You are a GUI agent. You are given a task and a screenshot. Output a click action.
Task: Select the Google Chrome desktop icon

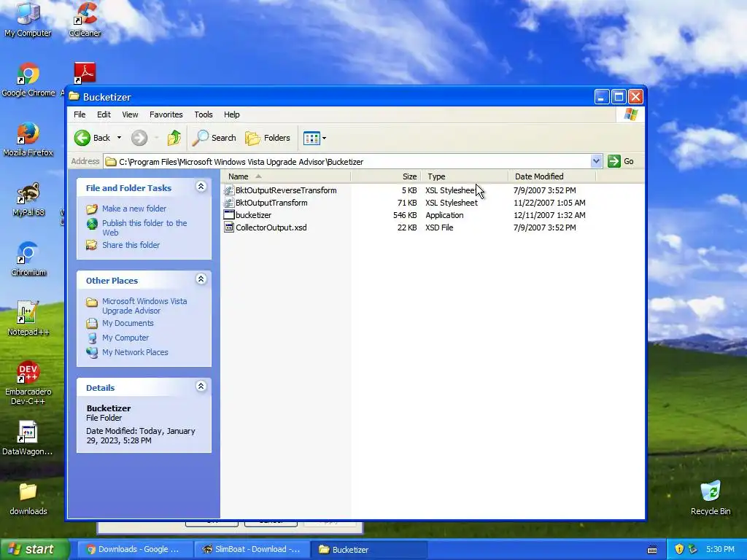click(x=28, y=80)
